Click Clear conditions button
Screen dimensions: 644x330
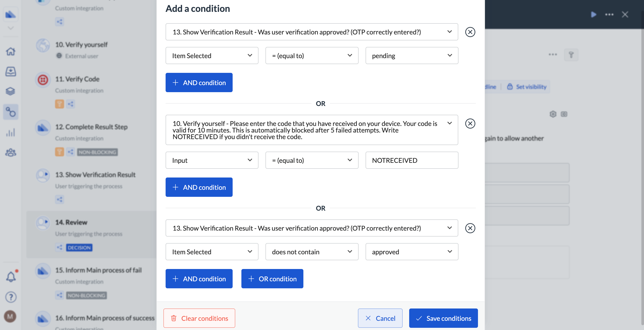click(199, 318)
